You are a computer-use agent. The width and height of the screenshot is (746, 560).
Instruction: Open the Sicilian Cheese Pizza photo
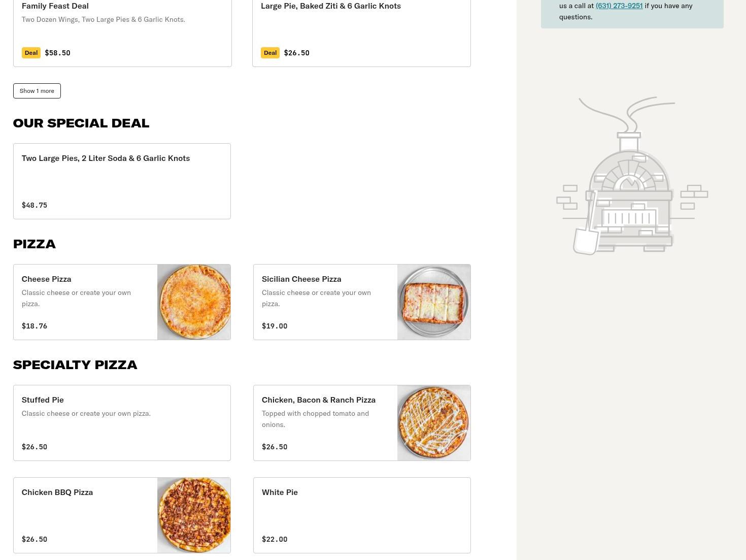coord(434,302)
